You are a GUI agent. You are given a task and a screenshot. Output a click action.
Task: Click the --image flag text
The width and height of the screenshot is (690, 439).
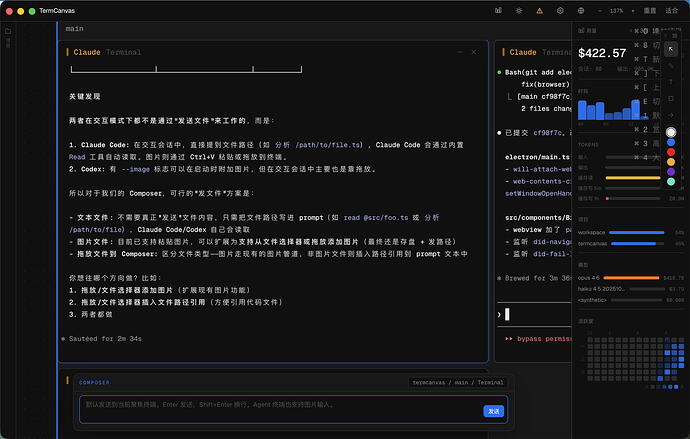(136, 169)
